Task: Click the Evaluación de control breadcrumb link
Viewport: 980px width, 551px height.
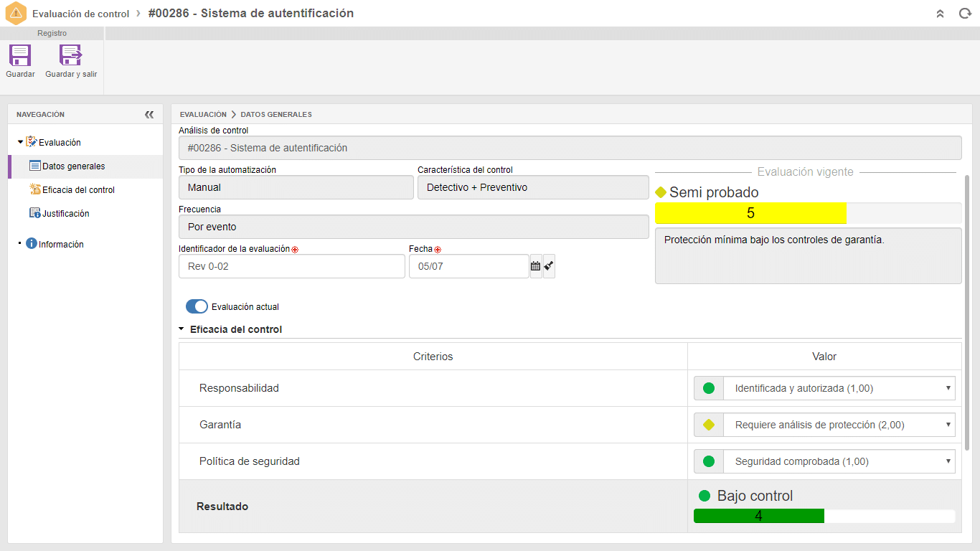Action: coord(80,14)
